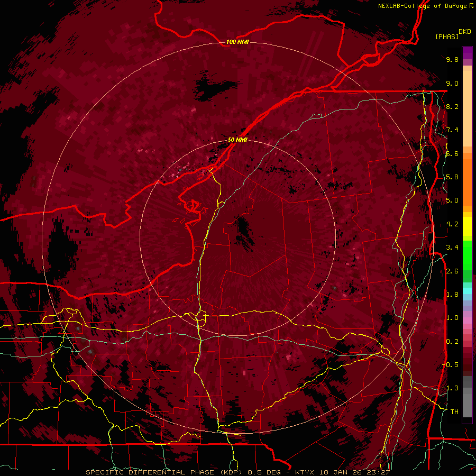This screenshot has height=476, width=476.
Task: Click the 1.8 scale label
Action: pos(452,295)
